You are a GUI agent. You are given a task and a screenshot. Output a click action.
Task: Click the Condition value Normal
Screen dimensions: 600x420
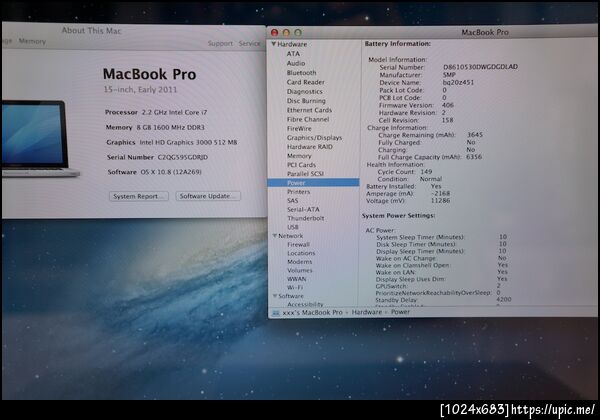(x=431, y=179)
